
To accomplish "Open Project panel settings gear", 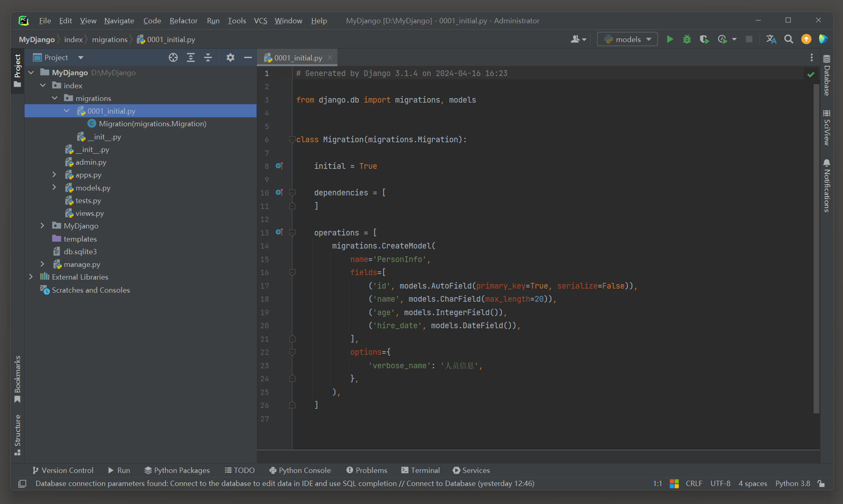I will pos(230,58).
